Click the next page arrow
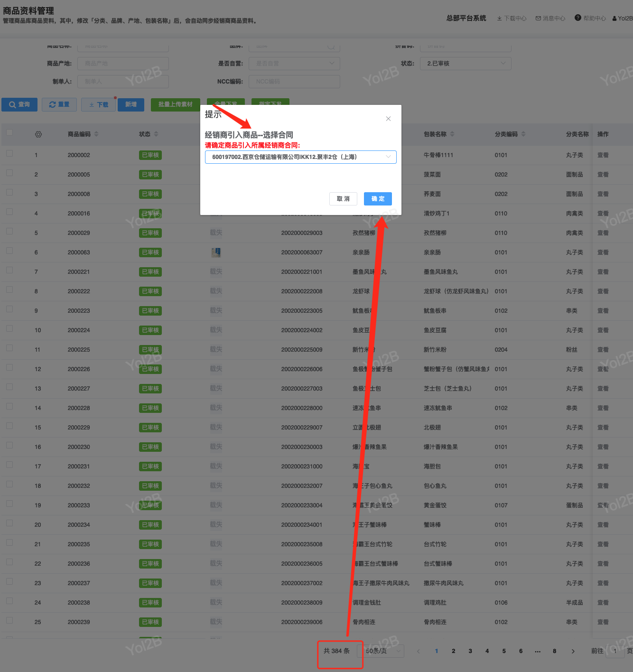 click(573, 651)
